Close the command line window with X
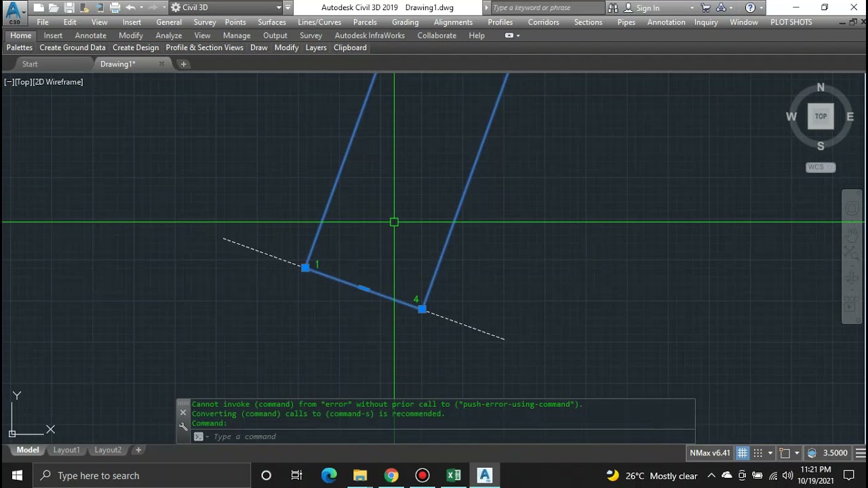 [183, 413]
